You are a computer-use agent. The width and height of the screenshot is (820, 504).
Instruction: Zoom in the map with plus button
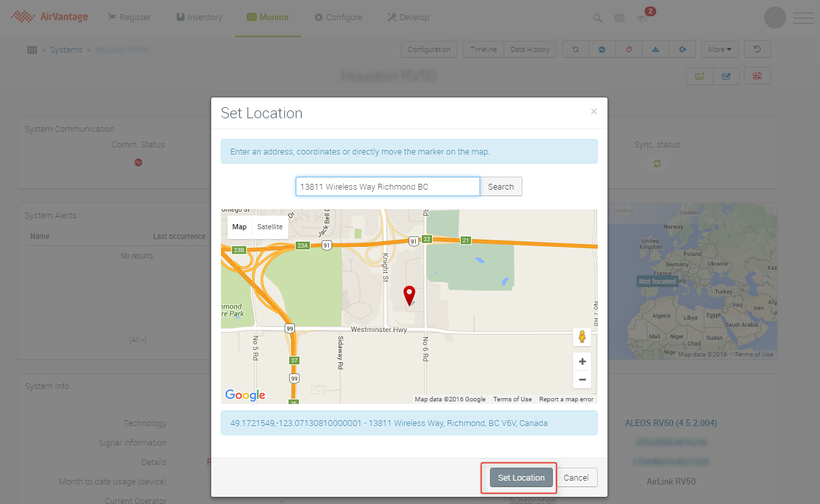pyautogui.click(x=582, y=361)
